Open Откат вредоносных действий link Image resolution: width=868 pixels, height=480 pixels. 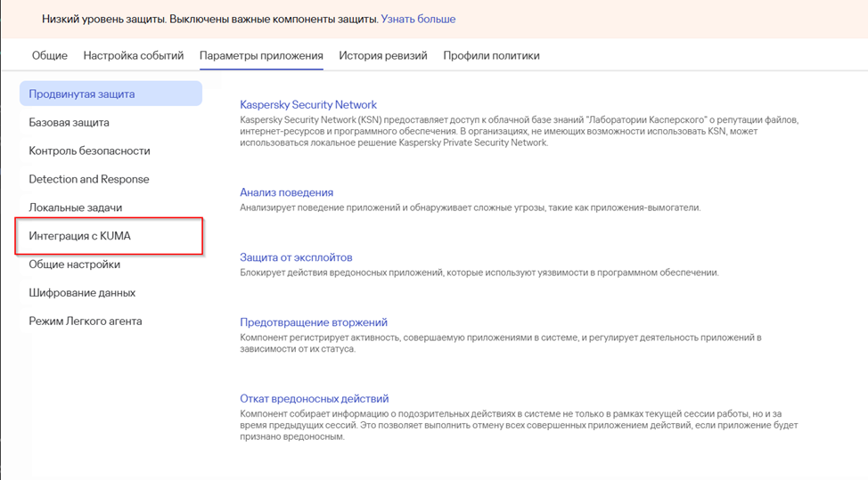pyautogui.click(x=314, y=399)
